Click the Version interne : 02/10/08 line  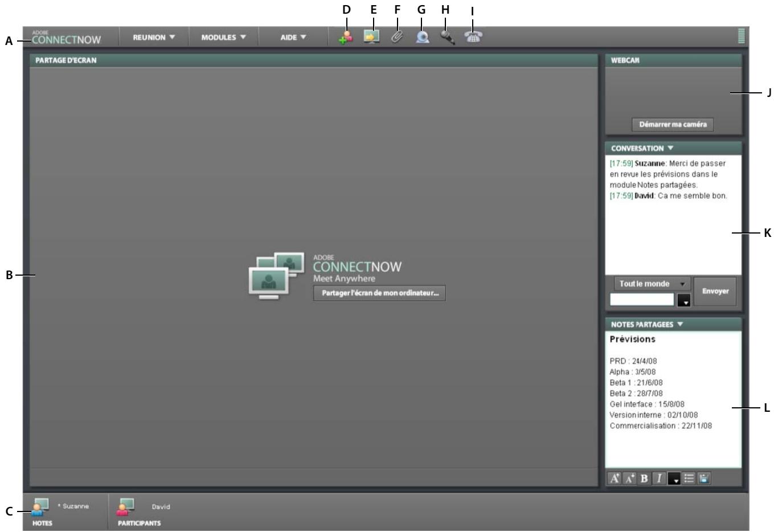click(x=653, y=415)
